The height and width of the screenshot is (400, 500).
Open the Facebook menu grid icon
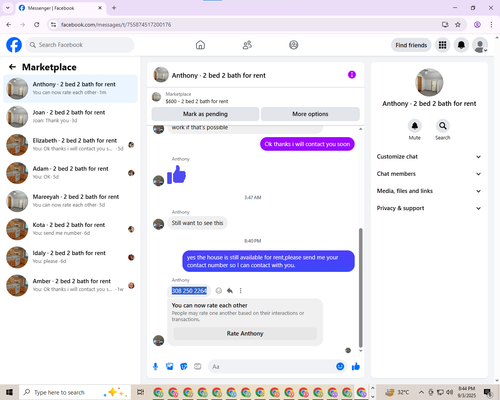click(442, 45)
